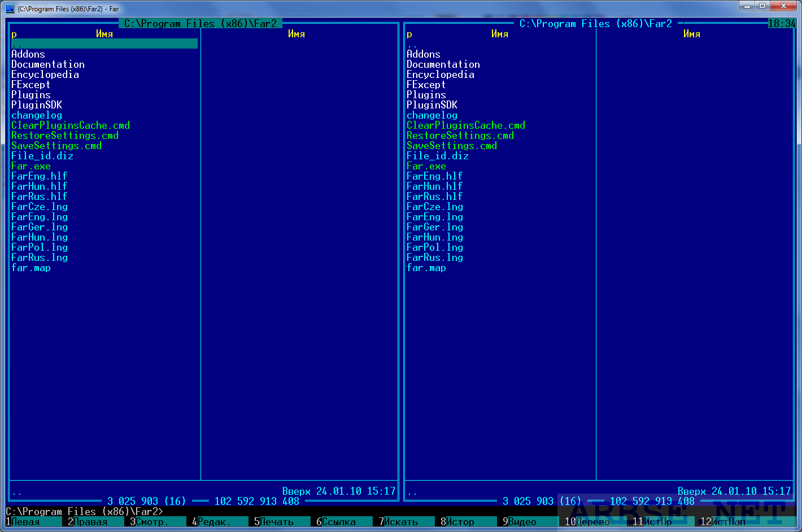Click the 18:34 clock display
The image size is (802, 532).
click(782, 24)
